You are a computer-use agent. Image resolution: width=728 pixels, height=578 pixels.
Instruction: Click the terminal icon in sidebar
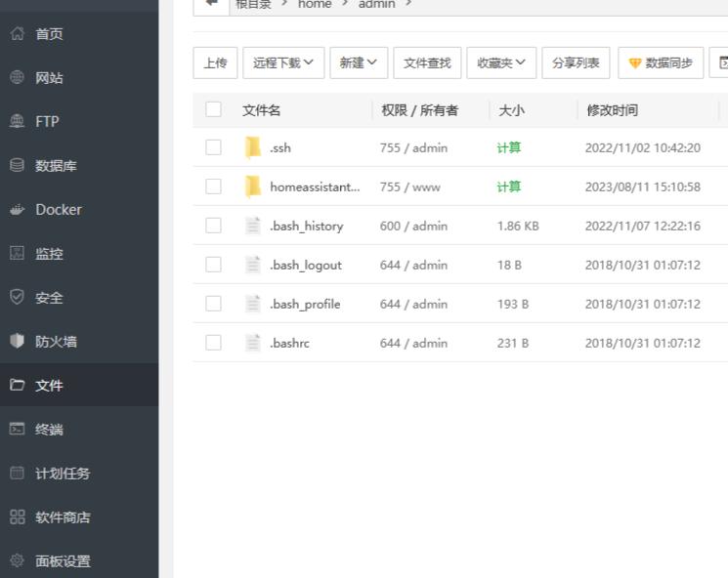point(17,430)
